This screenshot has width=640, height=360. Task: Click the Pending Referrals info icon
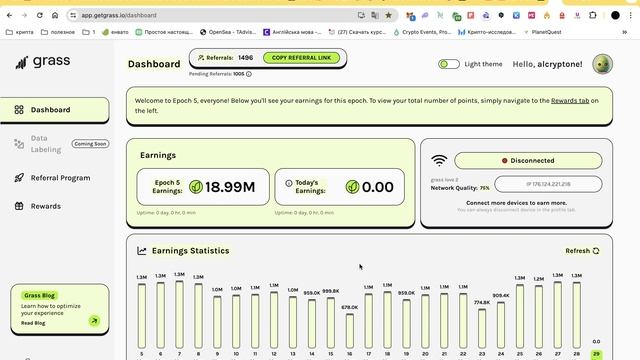(x=249, y=74)
